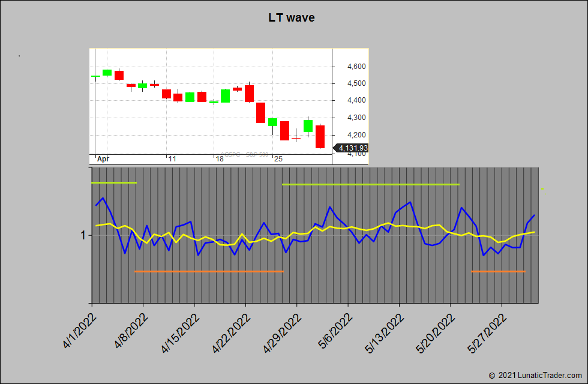Screen dimensions: 588x384
Task: Click the long green horizontal line
Action: point(370,184)
